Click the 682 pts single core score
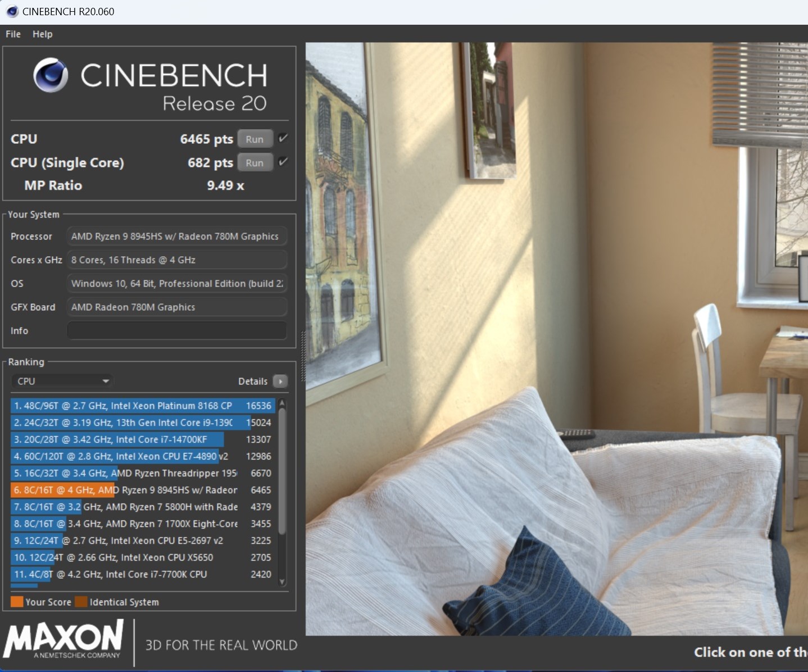The image size is (808, 672). pos(210,162)
